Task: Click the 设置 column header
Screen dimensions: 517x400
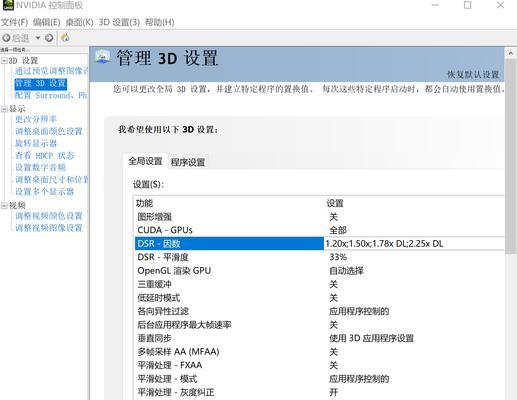Action: [x=335, y=203]
